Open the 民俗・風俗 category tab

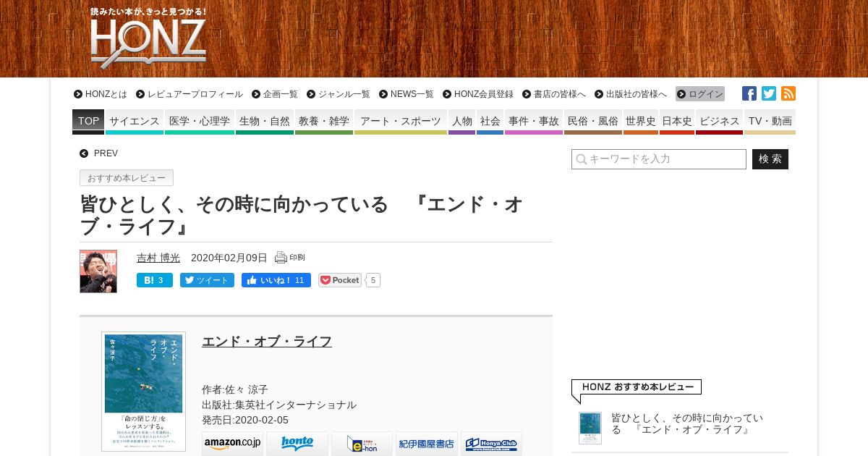coord(593,122)
